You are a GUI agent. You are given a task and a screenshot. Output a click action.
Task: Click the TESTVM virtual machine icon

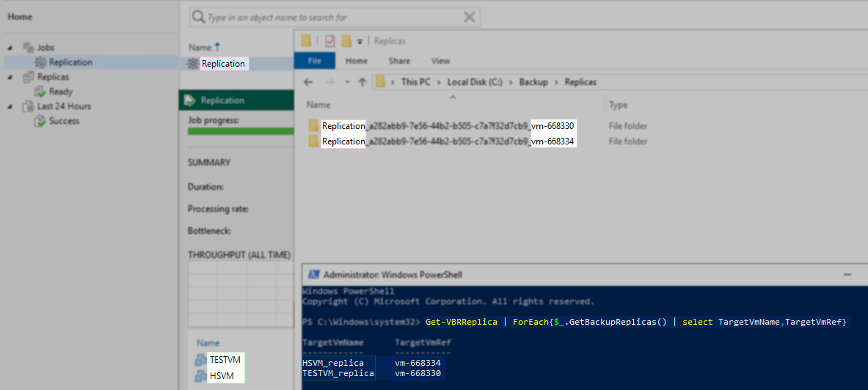200,360
